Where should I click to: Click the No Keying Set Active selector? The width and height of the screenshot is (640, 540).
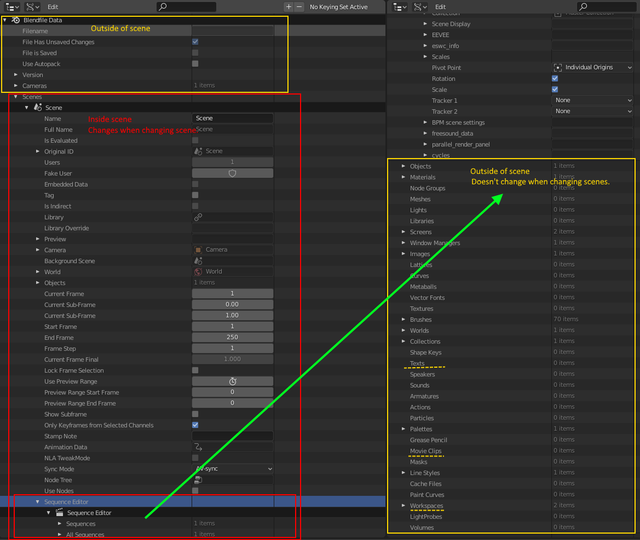(338, 7)
